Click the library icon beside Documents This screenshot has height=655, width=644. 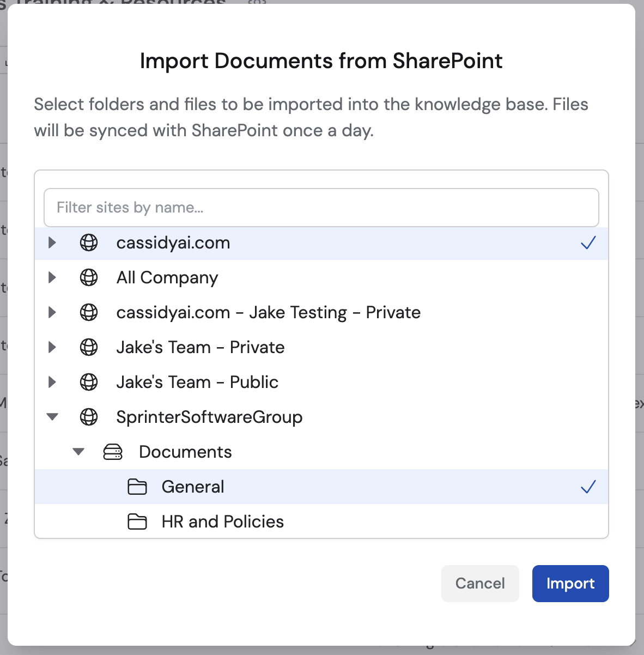113,452
